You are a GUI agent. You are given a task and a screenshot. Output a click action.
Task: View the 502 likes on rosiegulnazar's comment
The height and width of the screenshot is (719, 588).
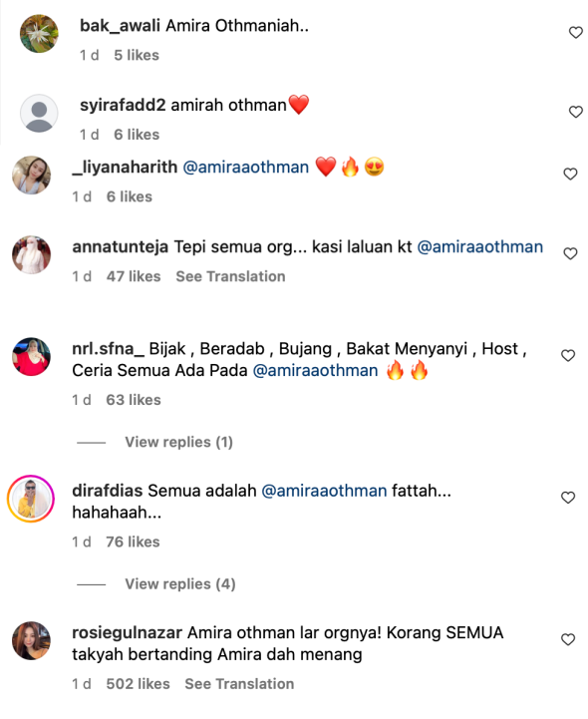[x=138, y=684]
